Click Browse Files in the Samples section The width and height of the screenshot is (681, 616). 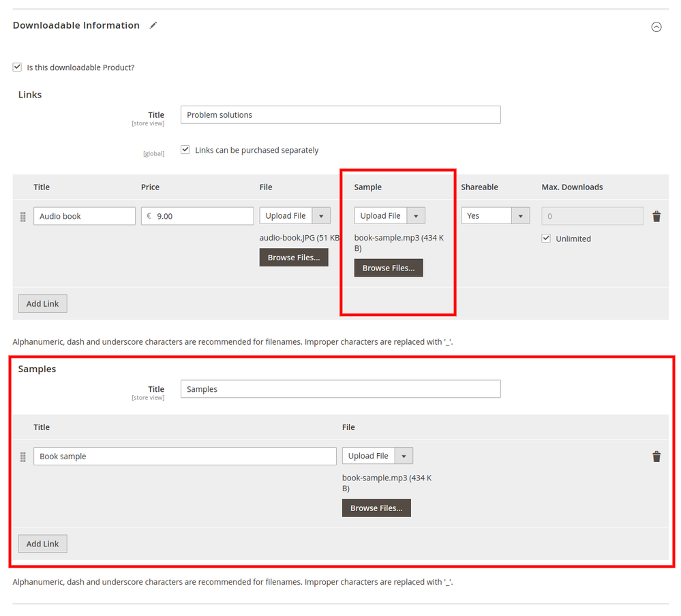click(x=376, y=508)
